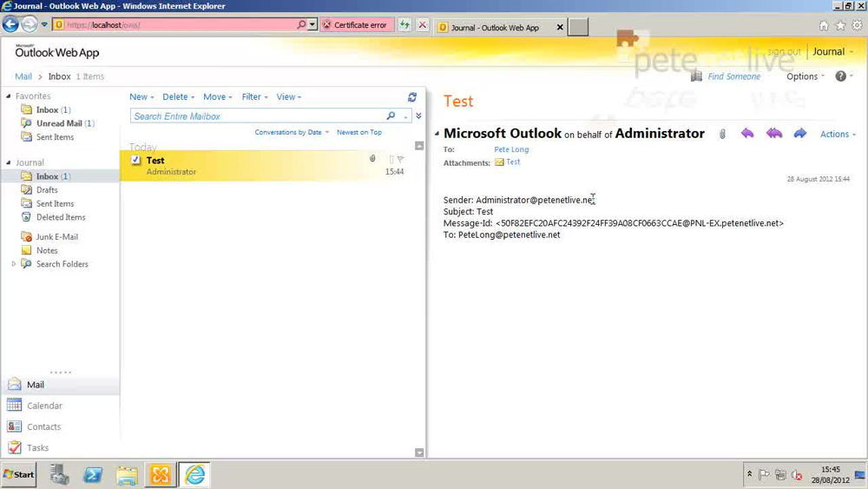Open the browser Home icon
Image resolution: width=868 pixels, height=489 pixels.
point(824,25)
